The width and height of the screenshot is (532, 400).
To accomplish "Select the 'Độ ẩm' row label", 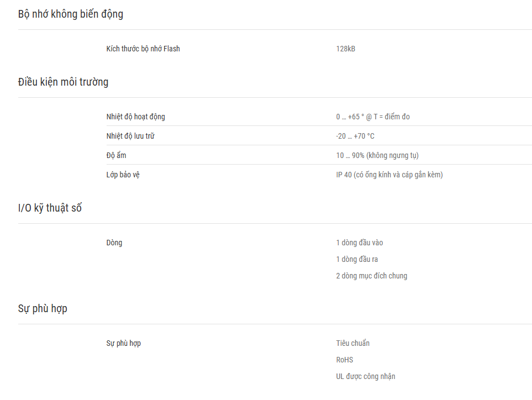I will (116, 155).
